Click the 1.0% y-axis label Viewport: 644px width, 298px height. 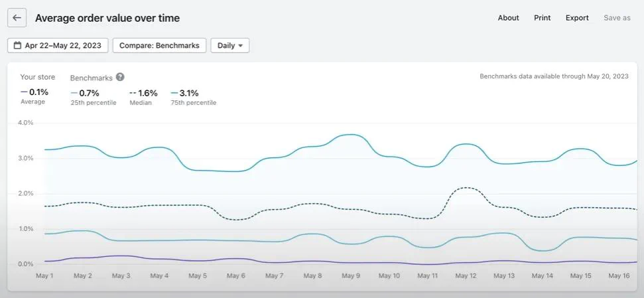pyautogui.click(x=25, y=229)
